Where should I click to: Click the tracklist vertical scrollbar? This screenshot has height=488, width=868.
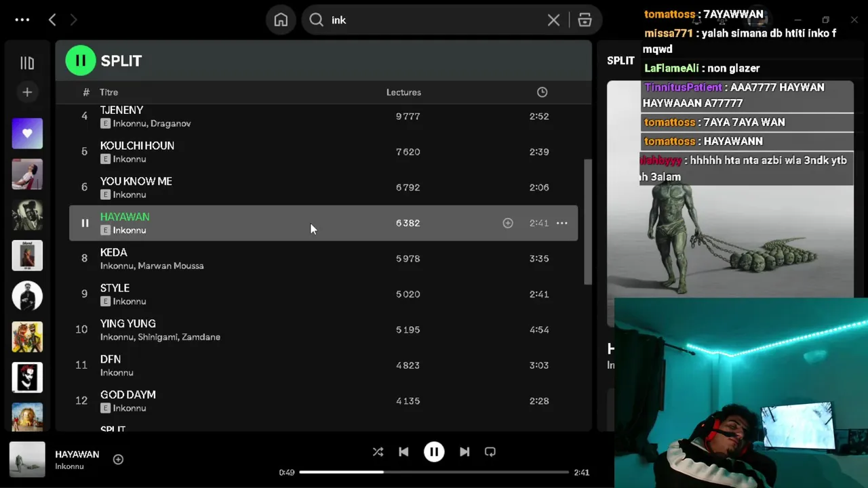(x=587, y=222)
